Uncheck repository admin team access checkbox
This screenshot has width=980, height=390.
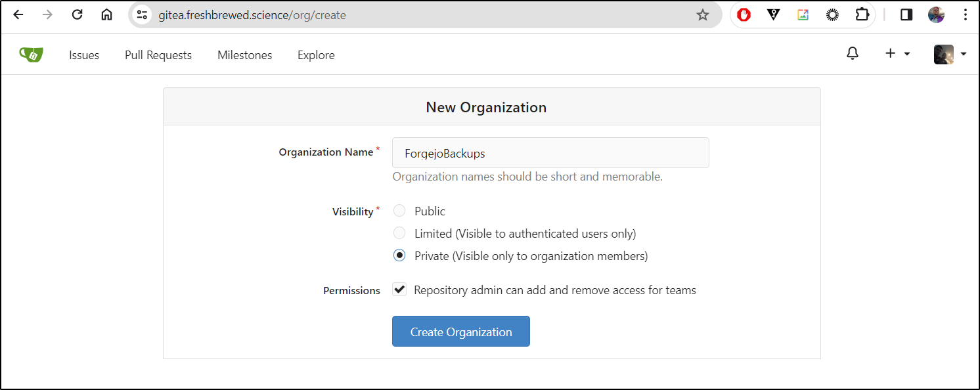(x=399, y=290)
